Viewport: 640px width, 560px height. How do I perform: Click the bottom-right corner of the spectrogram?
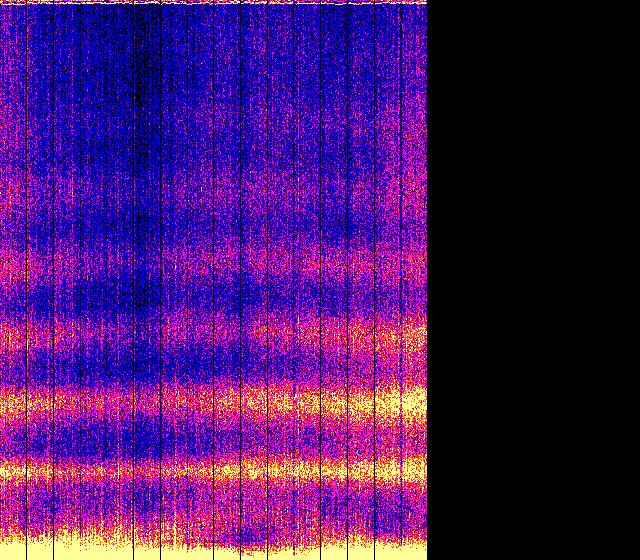pyautogui.click(x=425, y=556)
